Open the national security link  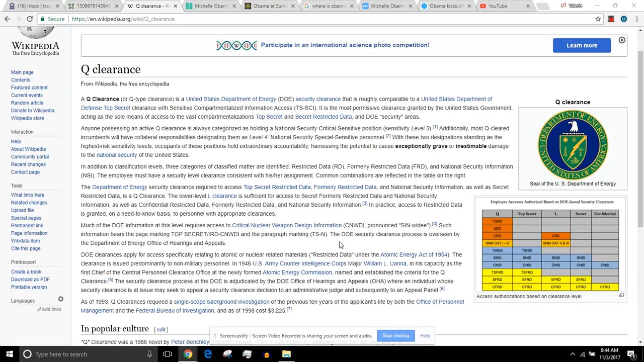coord(117,155)
